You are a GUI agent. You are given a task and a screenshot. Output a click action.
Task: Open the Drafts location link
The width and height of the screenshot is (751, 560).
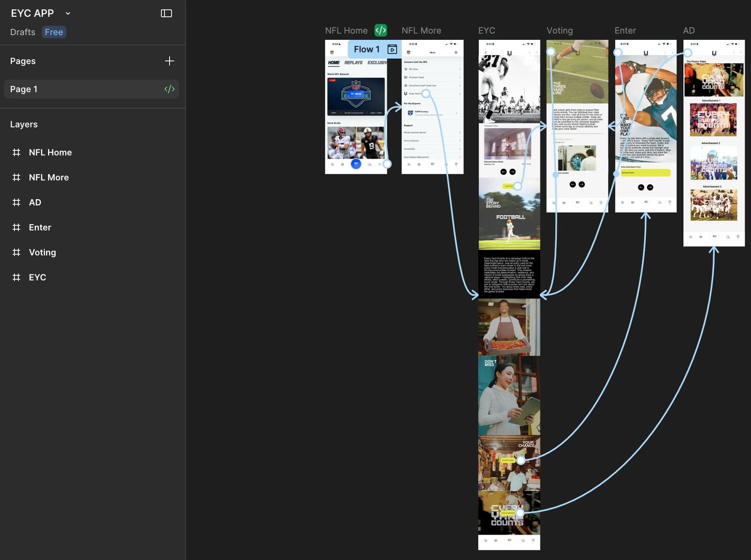[23, 32]
